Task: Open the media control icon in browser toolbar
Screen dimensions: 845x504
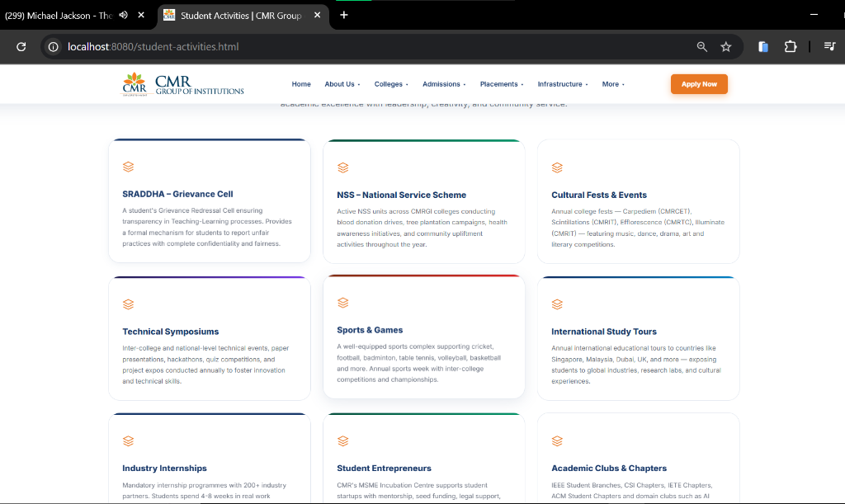Action: [829, 47]
